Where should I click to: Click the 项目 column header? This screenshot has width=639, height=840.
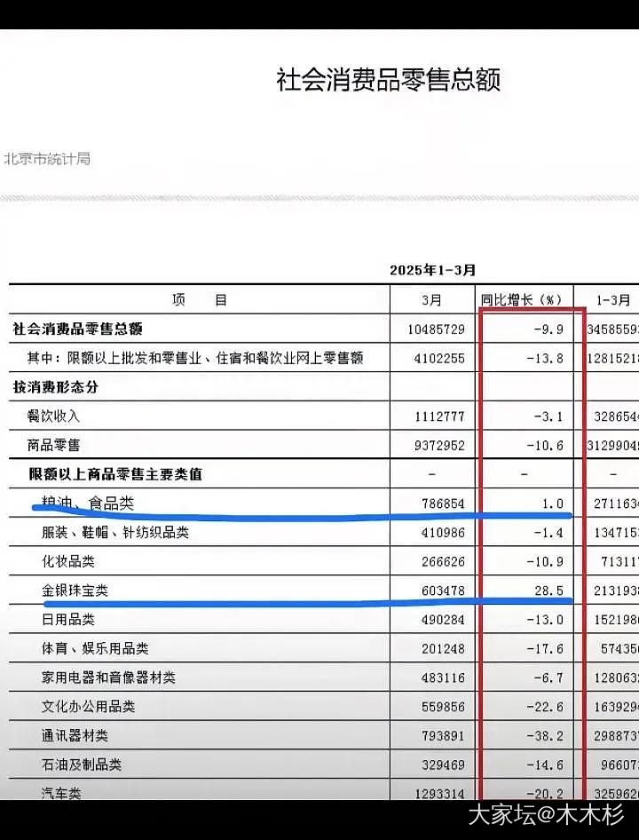click(200, 300)
